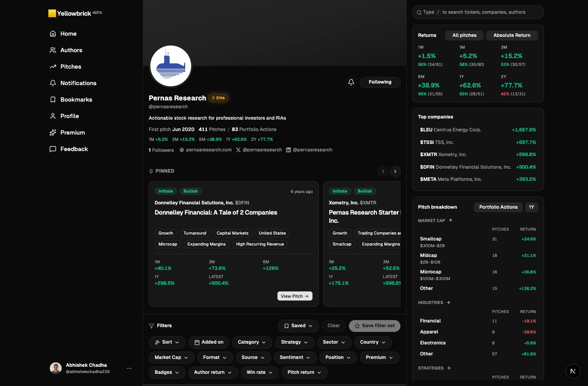Toggle the Following button
Screen dimensions: 588x386
(x=380, y=82)
